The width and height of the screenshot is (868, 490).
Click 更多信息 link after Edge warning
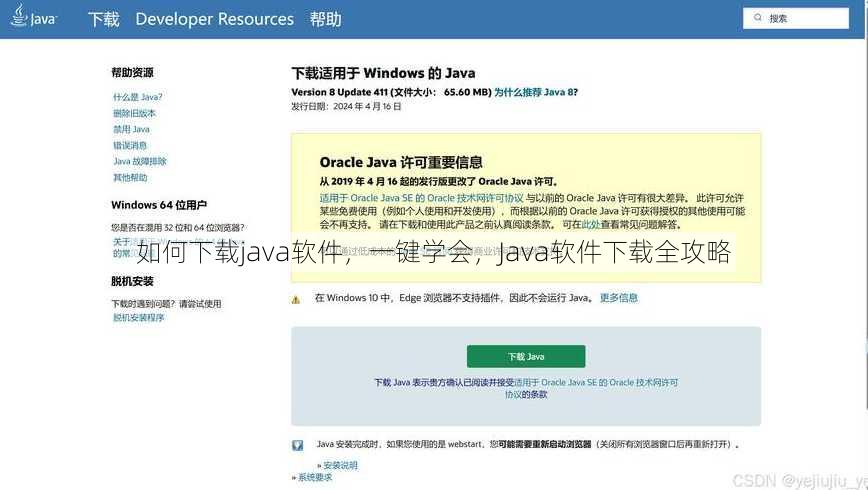(619, 298)
